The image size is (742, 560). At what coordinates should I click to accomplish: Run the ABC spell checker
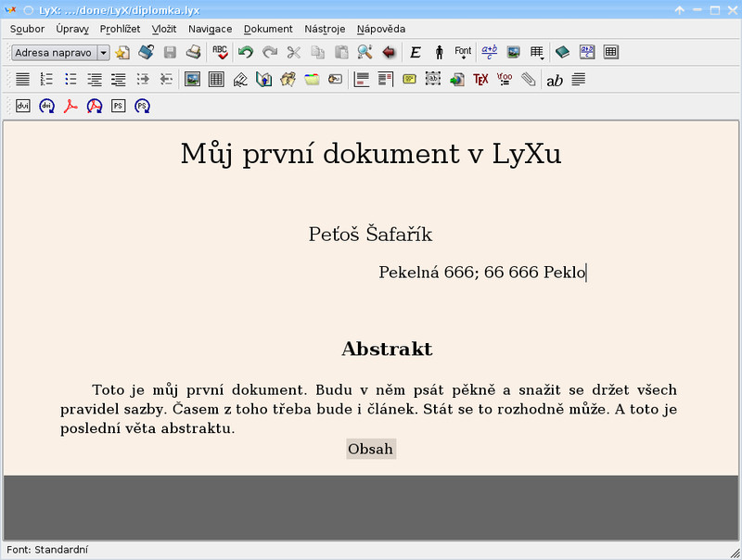(x=220, y=52)
